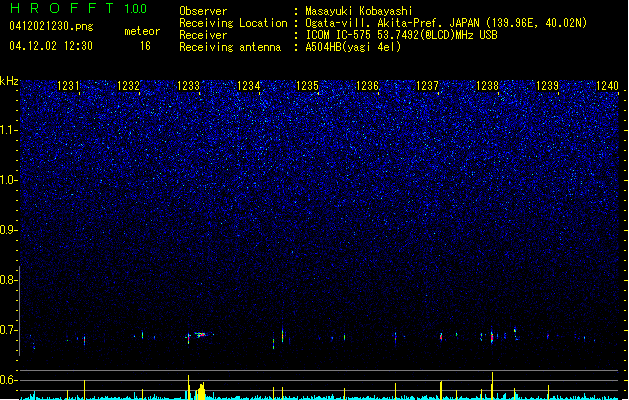The height and width of the screenshot is (400, 629).
Task: Click the Ogata-vill. Akita-Pref. JAPAN location text
Action: [446, 23]
